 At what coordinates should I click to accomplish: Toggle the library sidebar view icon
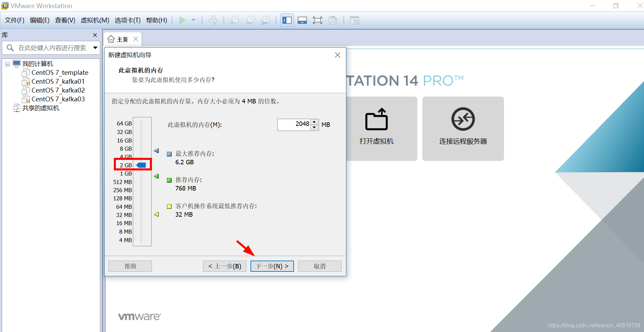point(287,20)
